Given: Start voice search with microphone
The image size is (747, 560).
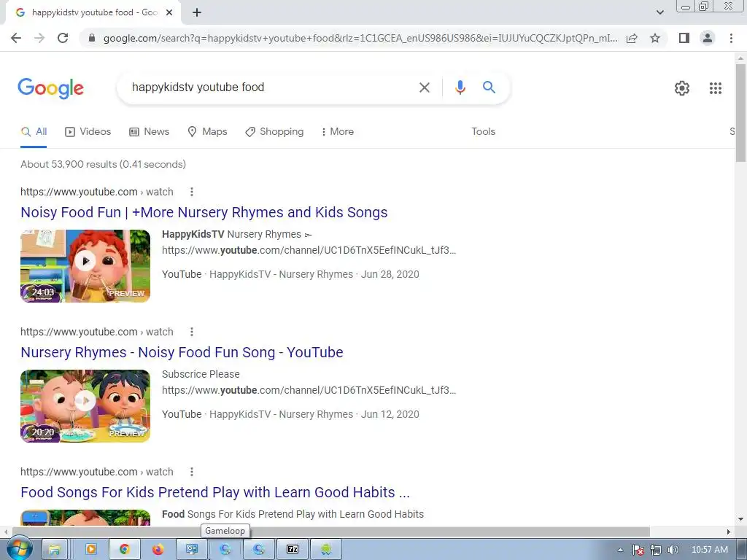Looking at the screenshot, I should (x=460, y=87).
